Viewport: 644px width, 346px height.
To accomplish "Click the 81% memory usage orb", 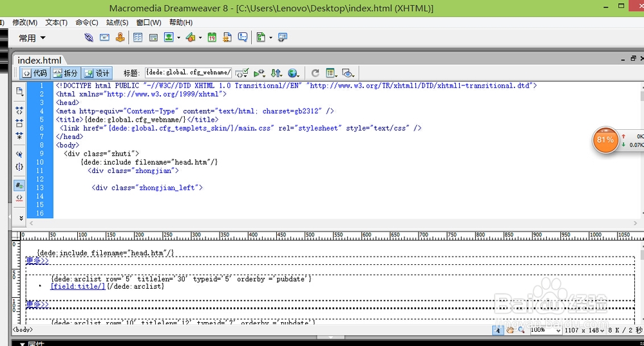I will [x=605, y=140].
